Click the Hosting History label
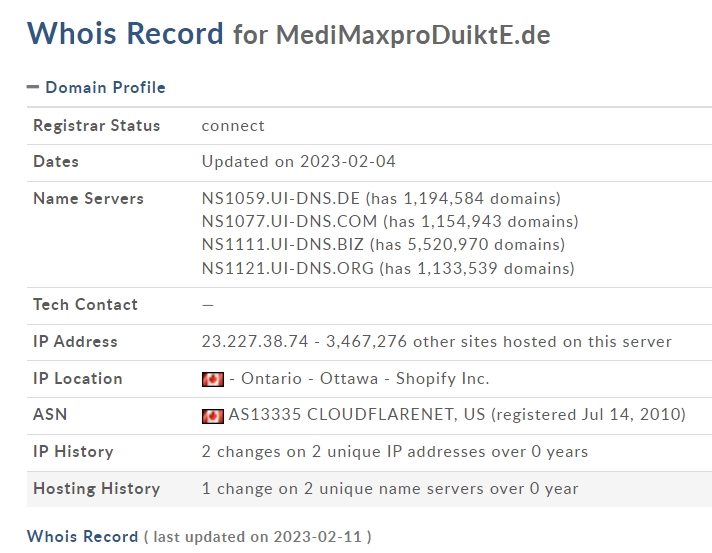The width and height of the screenshot is (712, 553). click(x=97, y=489)
